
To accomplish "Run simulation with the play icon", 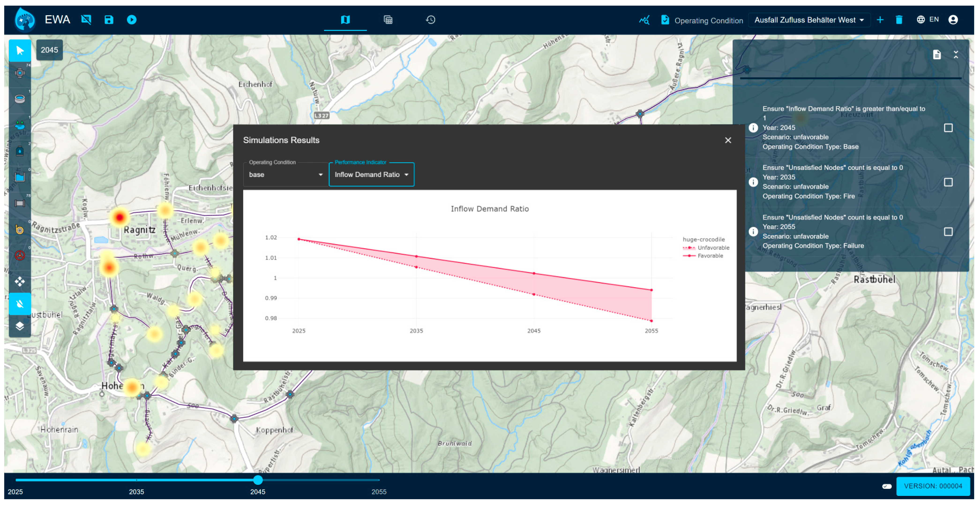I will (x=132, y=20).
